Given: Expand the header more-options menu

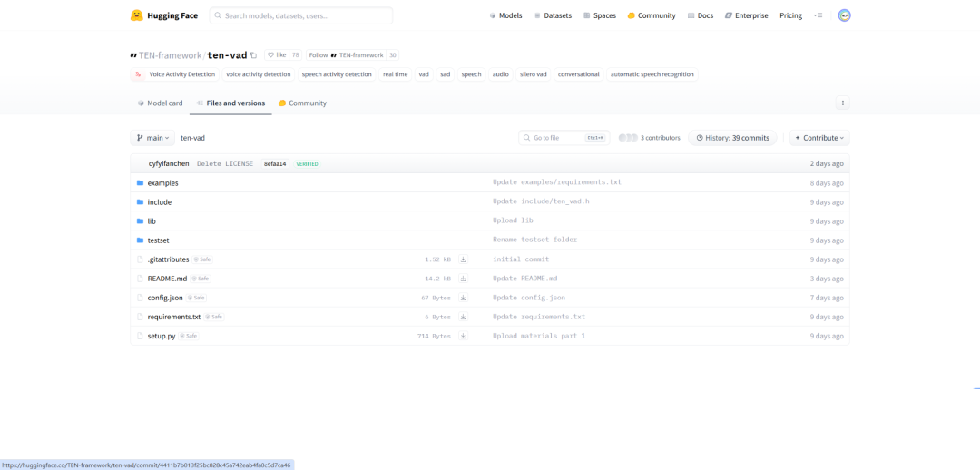Looking at the screenshot, I should [818, 15].
